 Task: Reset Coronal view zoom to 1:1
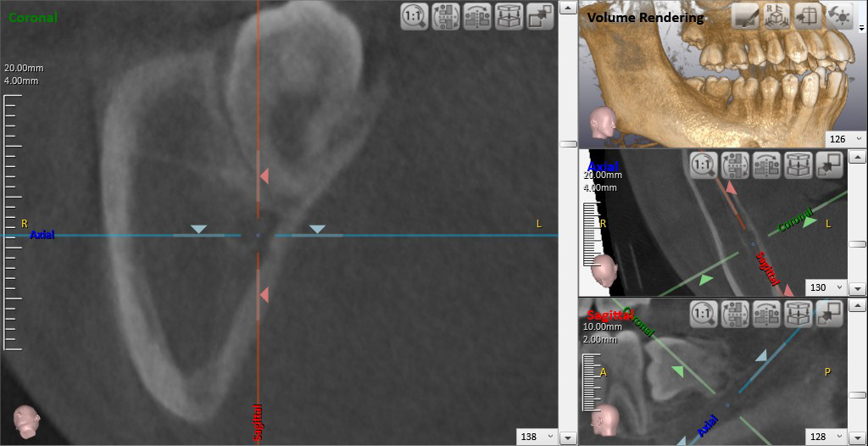(x=415, y=17)
